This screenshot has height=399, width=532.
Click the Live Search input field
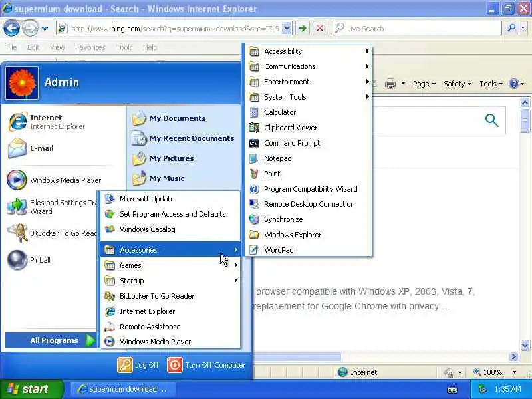(x=417, y=29)
